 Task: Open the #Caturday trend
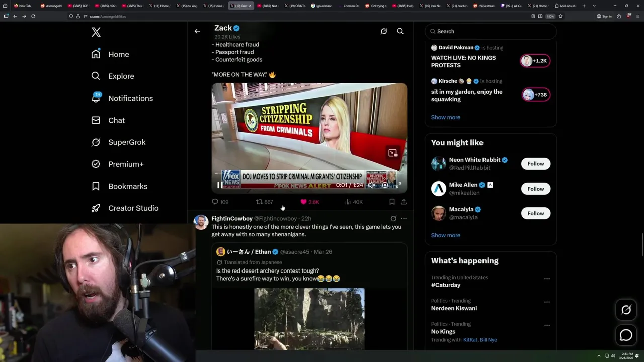pos(446,285)
